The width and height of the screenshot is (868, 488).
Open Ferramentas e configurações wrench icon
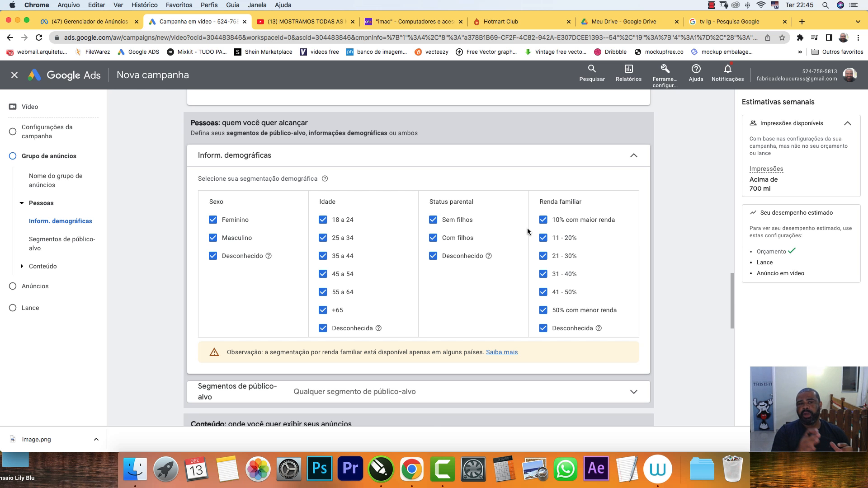665,69
